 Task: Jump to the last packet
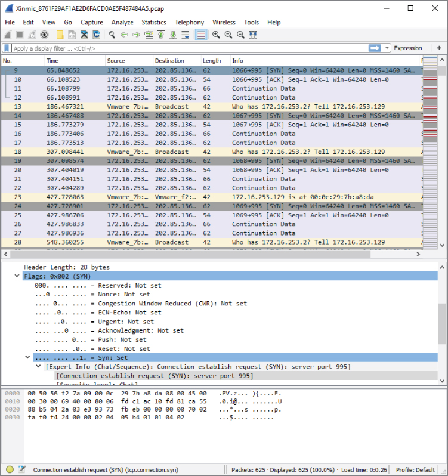(173, 35)
